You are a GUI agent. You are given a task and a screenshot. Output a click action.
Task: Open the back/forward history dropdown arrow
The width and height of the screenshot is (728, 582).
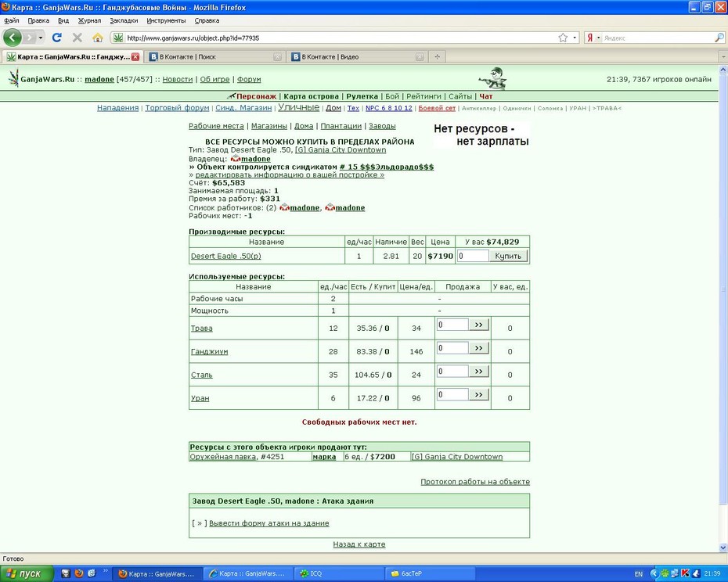click(x=41, y=38)
